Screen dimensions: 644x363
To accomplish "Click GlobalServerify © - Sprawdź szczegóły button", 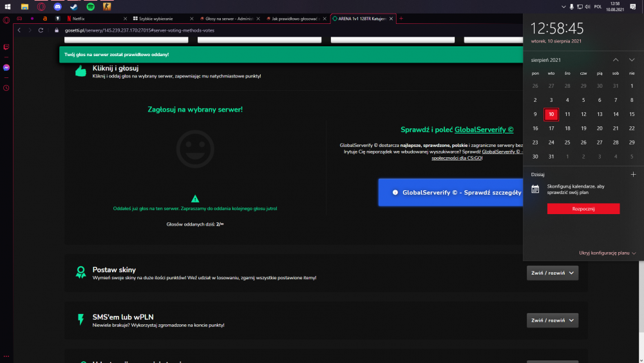I will (x=451, y=192).
